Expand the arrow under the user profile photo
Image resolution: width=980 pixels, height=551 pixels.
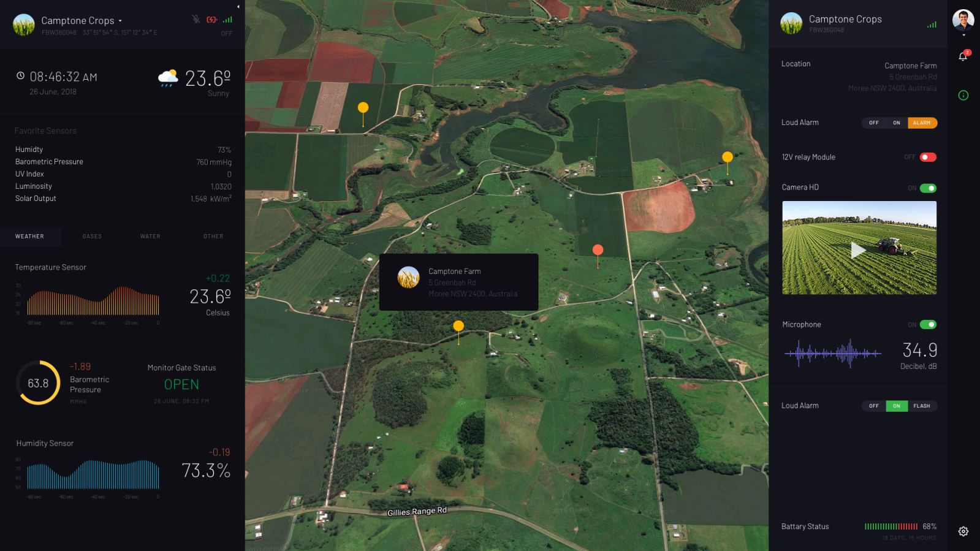point(963,35)
